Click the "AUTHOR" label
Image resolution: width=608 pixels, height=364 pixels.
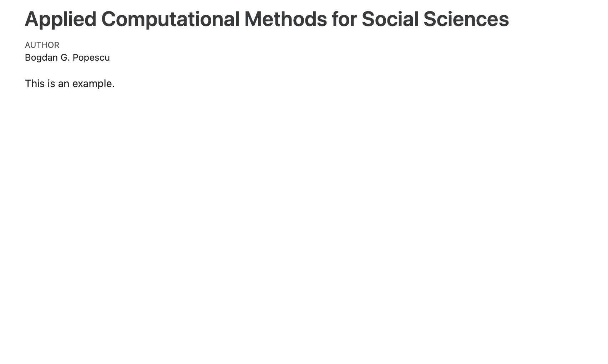click(42, 45)
